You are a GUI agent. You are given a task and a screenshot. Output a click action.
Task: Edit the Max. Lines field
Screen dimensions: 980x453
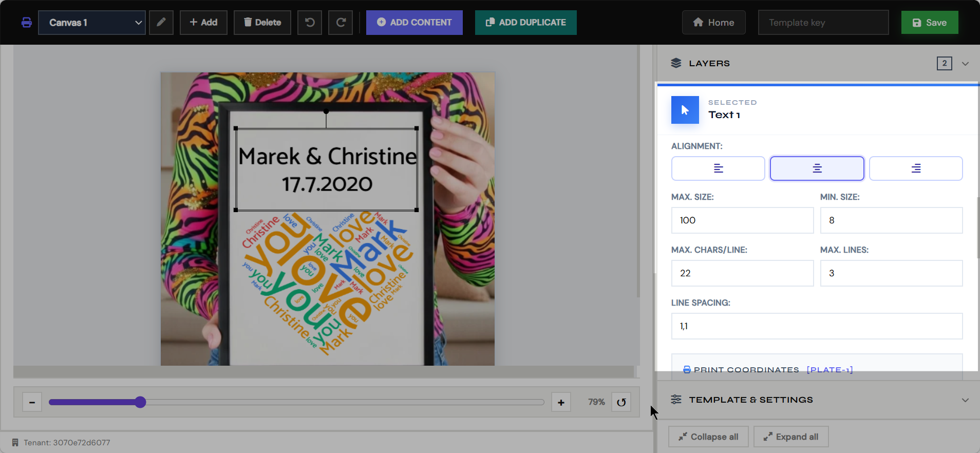892,273
